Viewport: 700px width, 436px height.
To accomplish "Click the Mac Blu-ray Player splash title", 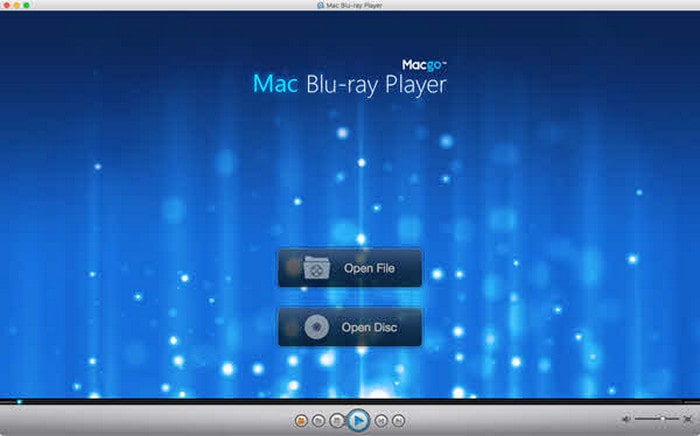I will (x=349, y=84).
